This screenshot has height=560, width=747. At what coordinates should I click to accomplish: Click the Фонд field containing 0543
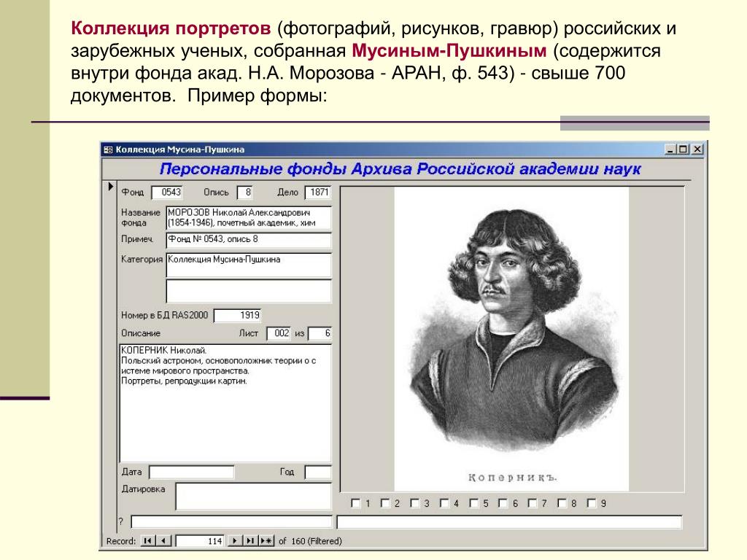tap(167, 192)
